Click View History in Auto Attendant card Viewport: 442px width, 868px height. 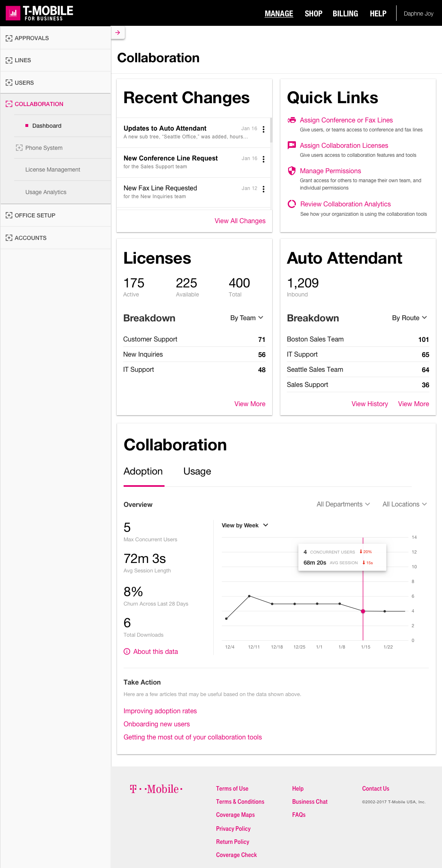pos(370,404)
